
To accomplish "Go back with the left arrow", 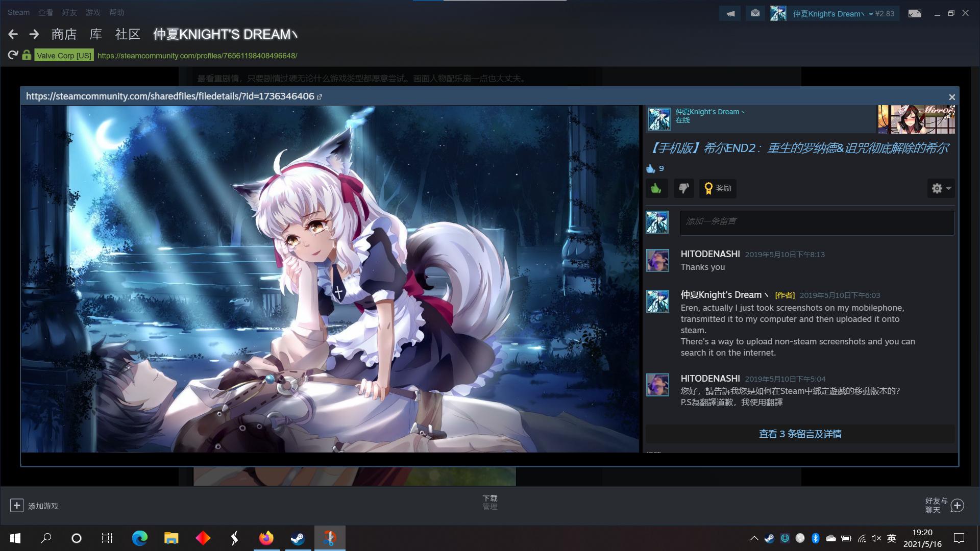I will tap(13, 34).
